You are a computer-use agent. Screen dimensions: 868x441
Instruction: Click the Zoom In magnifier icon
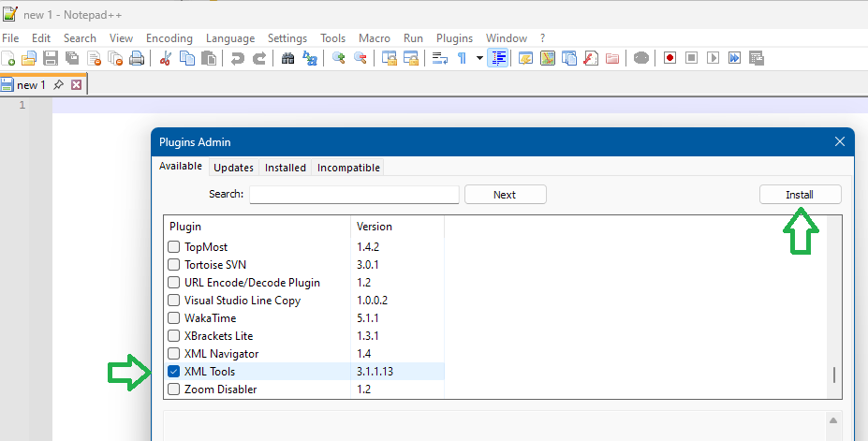click(339, 58)
